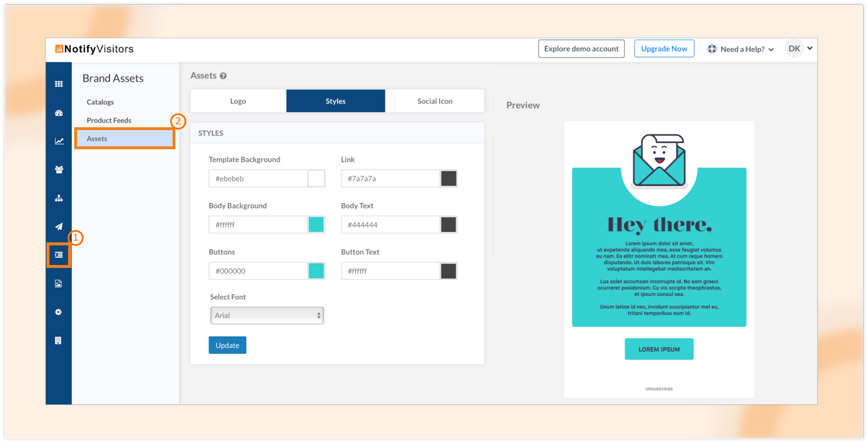
Task: Open the DK account menu arrow
Action: point(810,48)
